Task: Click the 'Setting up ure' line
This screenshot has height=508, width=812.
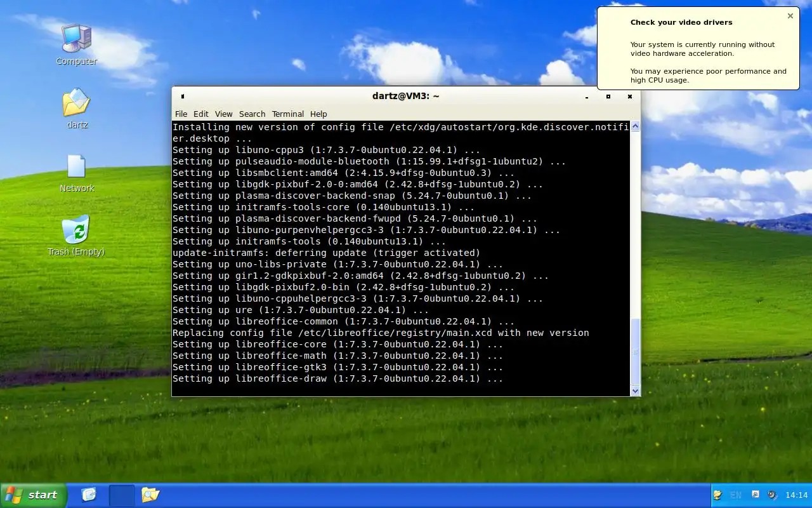Action: coord(301,310)
